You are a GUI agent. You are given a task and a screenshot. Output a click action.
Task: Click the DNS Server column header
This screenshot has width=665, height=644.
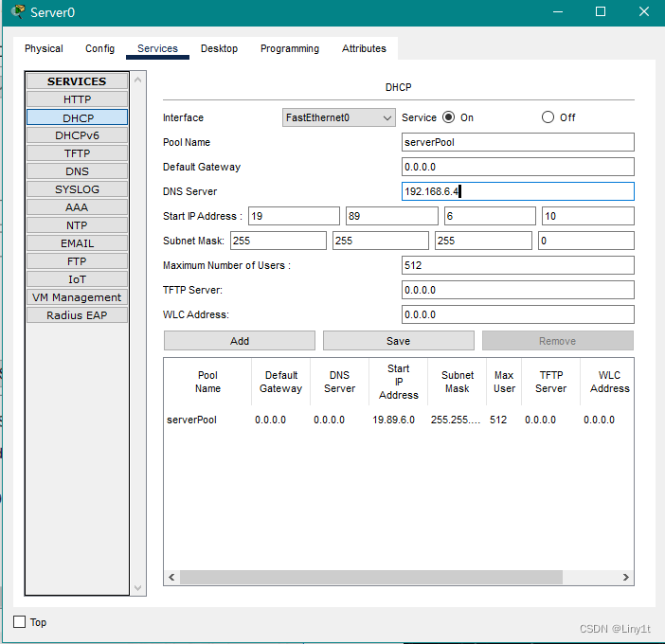pyautogui.click(x=339, y=382)
